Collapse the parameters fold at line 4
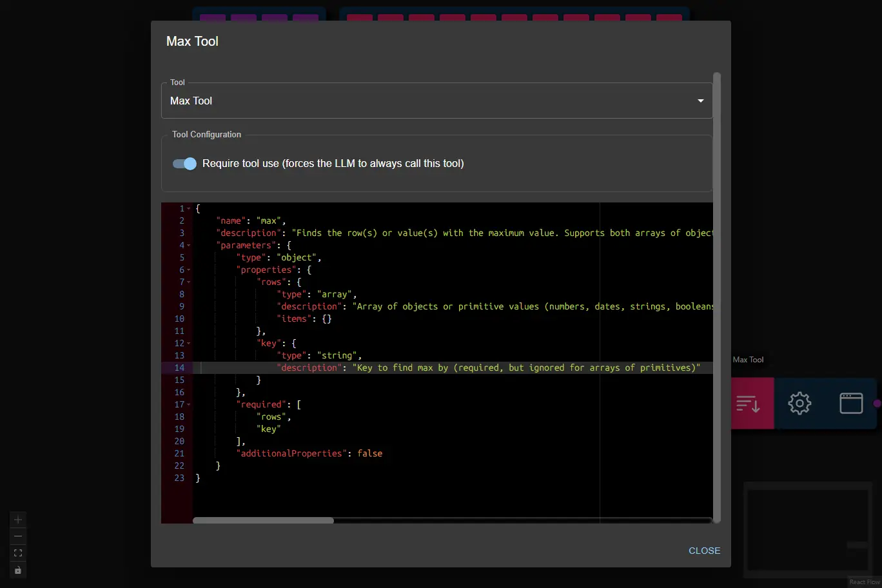Image resolution: width=882 pixels, height=588 pixels. (x=188, y=245)
